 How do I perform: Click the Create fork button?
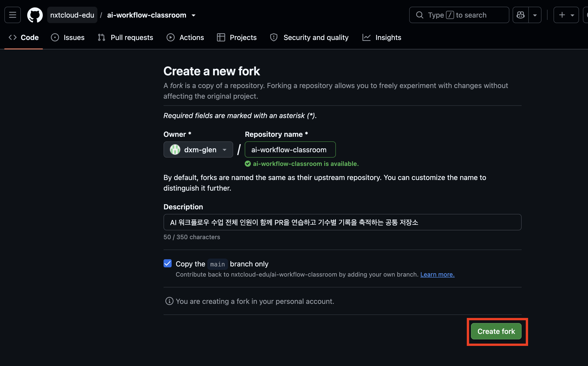[496, 331]
